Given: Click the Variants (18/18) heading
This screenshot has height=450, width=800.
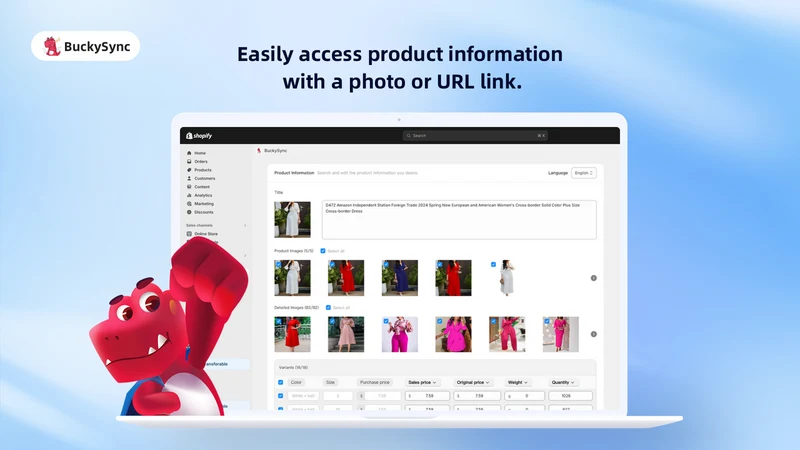Looking at the screenshot, I should tap(293, 367).
